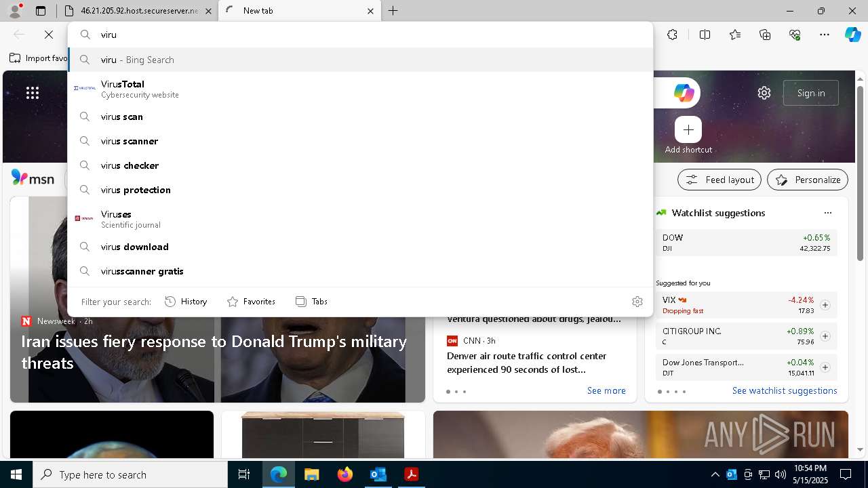
Task: Open the browser profile icon
Action: click(15, 11)
